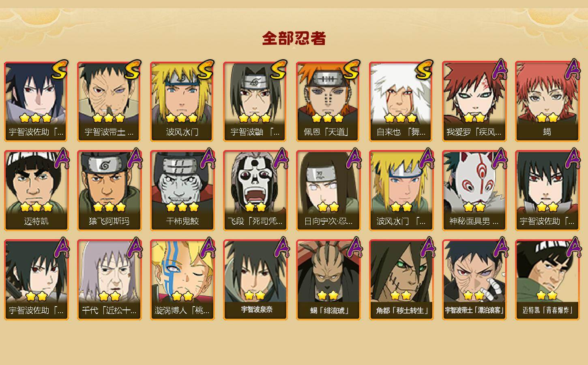Pick the 飞段 skull-face ninja card

[255, 191]
